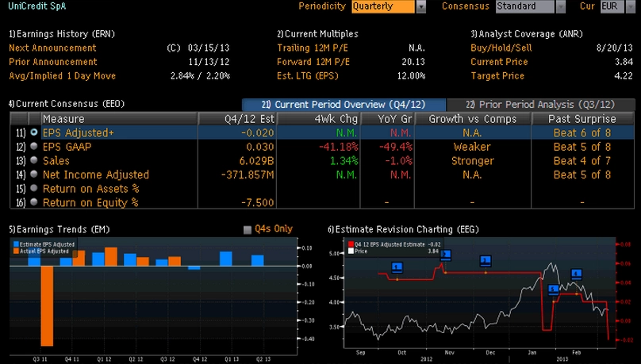
Task: Click the Return on Equity value -7.500
Action: 258,202
